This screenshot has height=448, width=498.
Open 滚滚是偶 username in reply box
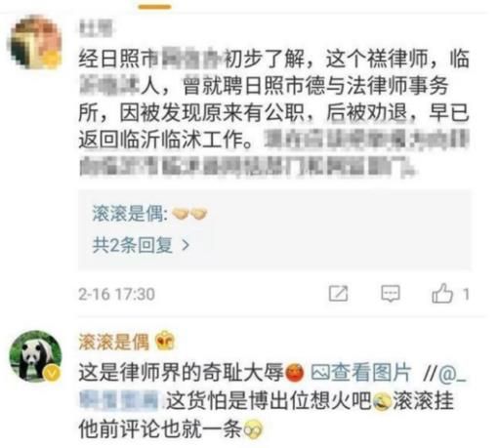[130, 214]
